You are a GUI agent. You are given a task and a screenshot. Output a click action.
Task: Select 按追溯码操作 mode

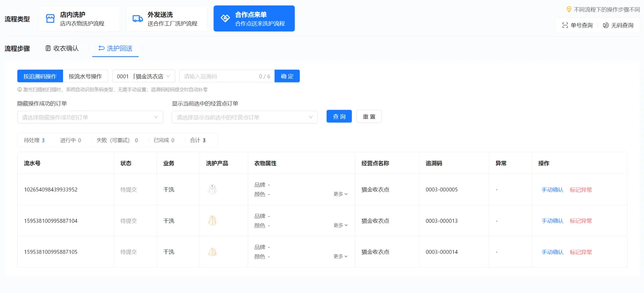pos(40,76)
